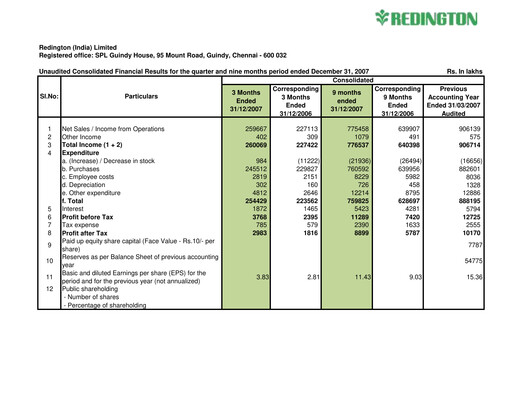
Task: Select EPS value 3.83
Action: [263, 277]
